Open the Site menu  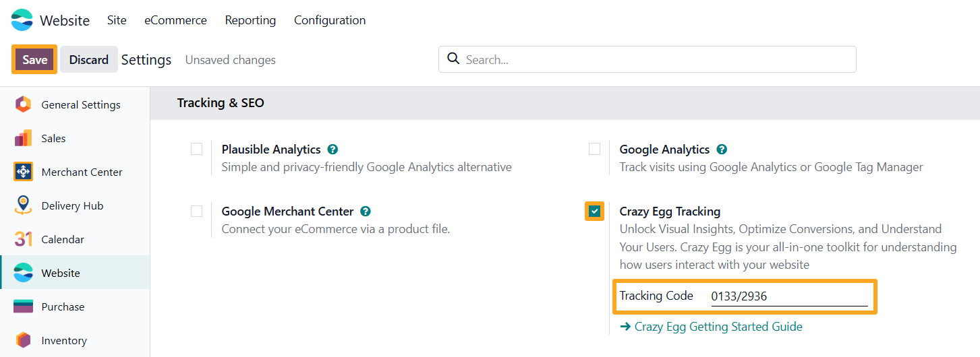click(117, 20)
